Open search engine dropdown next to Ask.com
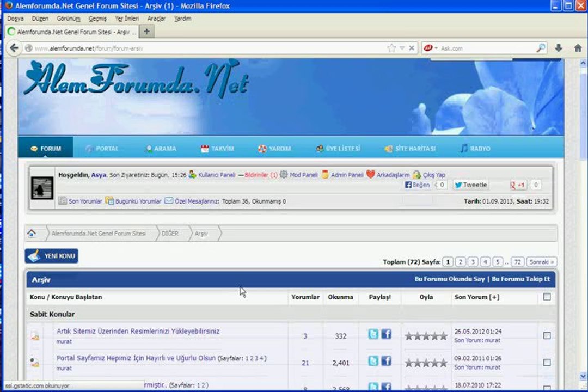Viewport: 588px width, 392px height. click(x=436, y=48)
